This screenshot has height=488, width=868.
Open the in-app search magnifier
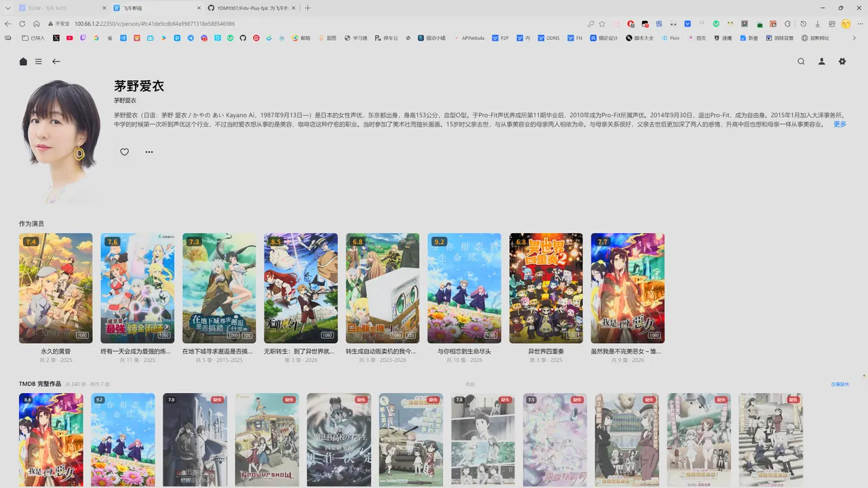point(802,61)
